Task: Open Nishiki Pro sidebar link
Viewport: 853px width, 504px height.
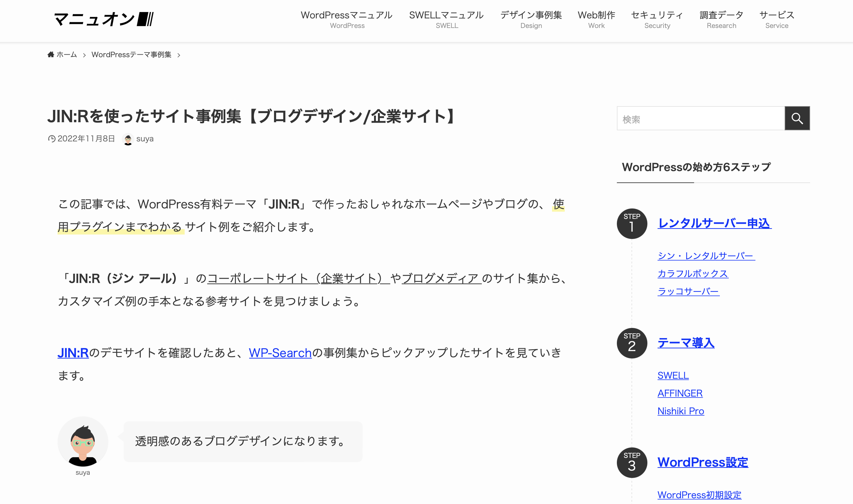Action: (680, 411)
